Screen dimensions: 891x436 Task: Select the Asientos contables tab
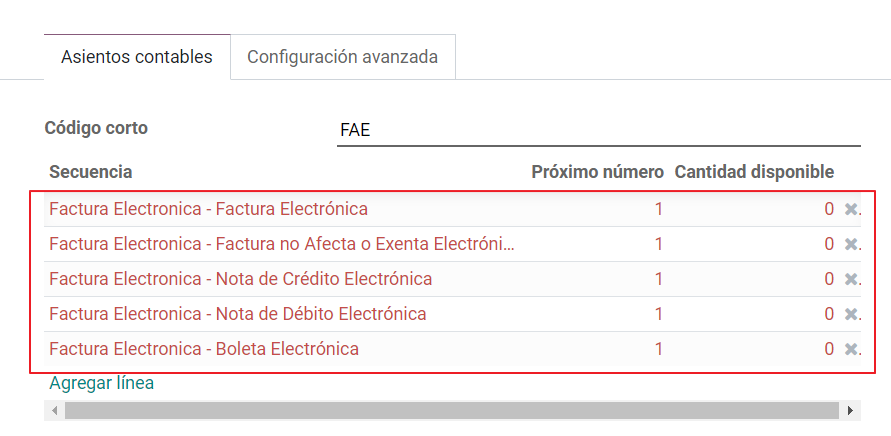click(x=137, y=57)
